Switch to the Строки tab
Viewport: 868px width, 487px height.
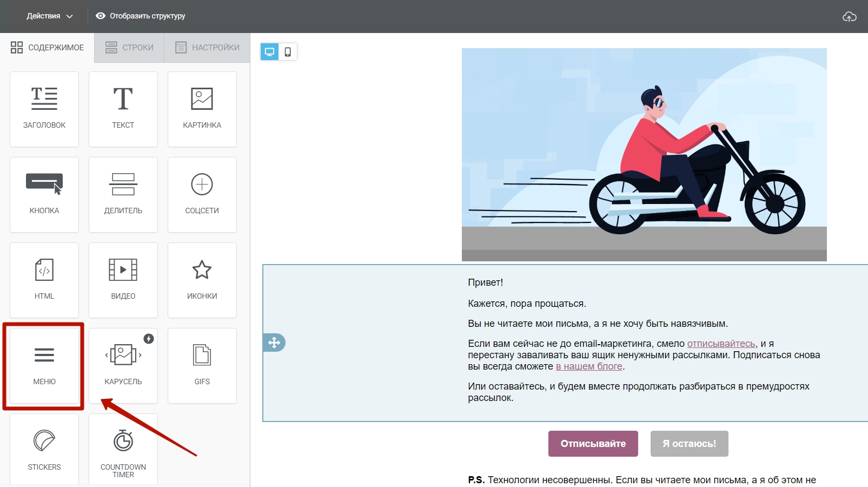pyautogui.click(x=130, y=48)
